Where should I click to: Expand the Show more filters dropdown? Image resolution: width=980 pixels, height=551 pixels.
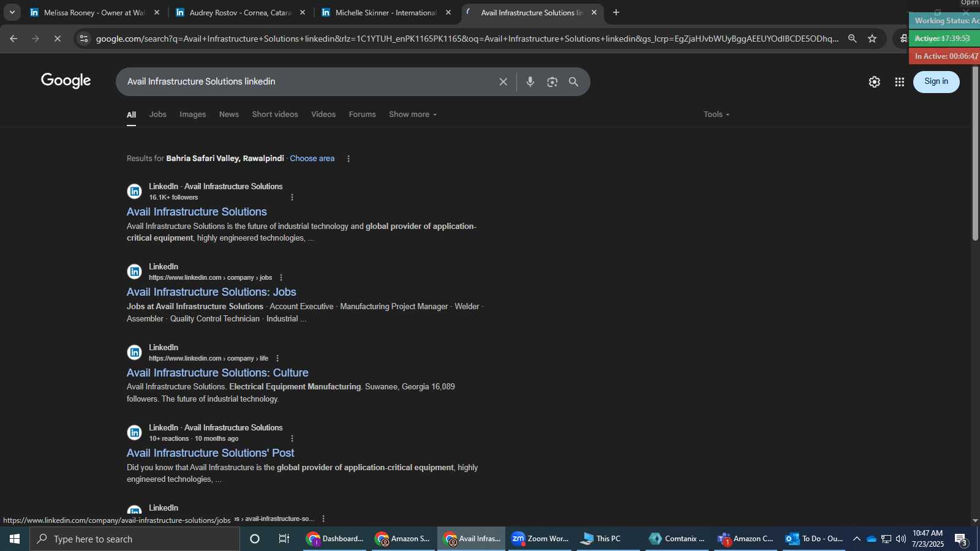coord(413,114)
